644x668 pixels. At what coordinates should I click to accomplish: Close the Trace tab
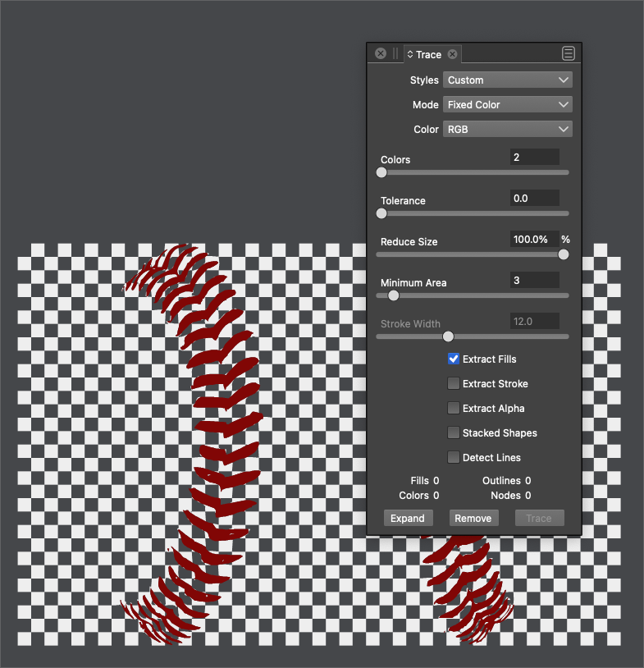(x=452, y=54)
